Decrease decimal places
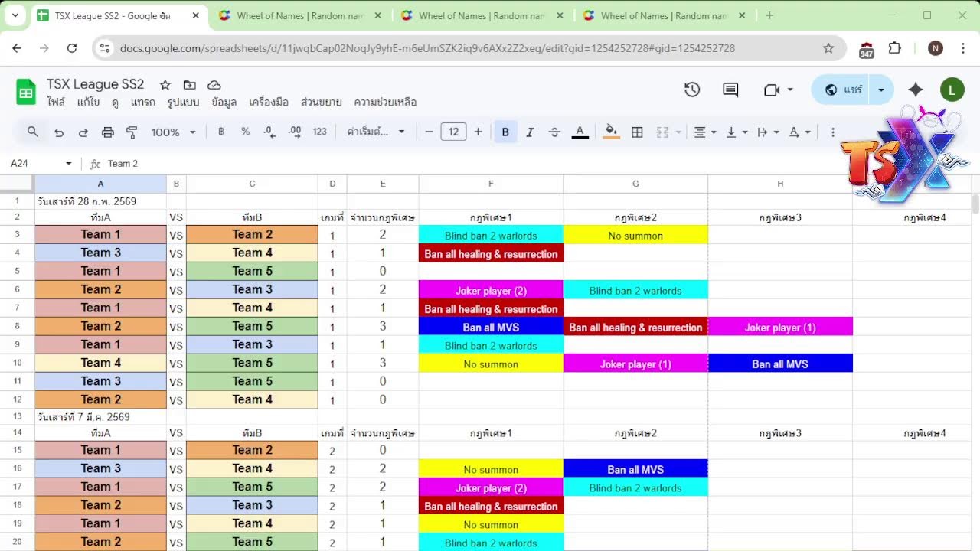The width and height of the screenshot is (980, 551). pos(269,132)
